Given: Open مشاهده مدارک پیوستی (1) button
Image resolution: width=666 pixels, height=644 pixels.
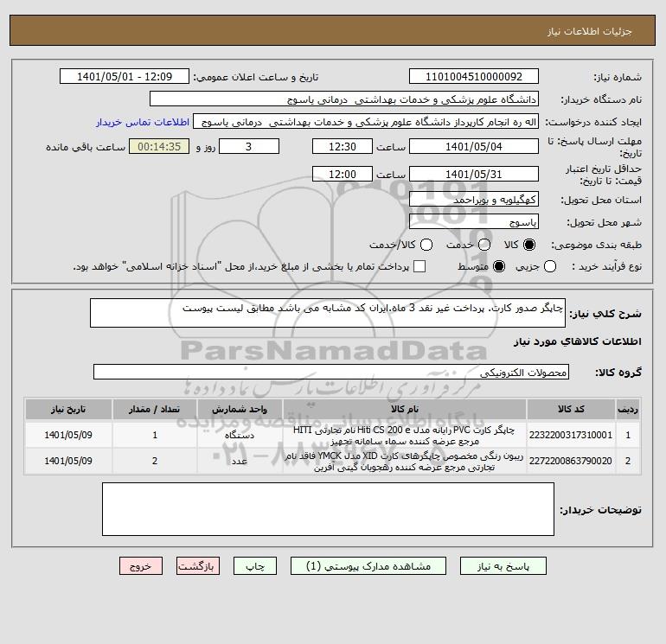Looking at the screenshot, I should click(368, 566).
